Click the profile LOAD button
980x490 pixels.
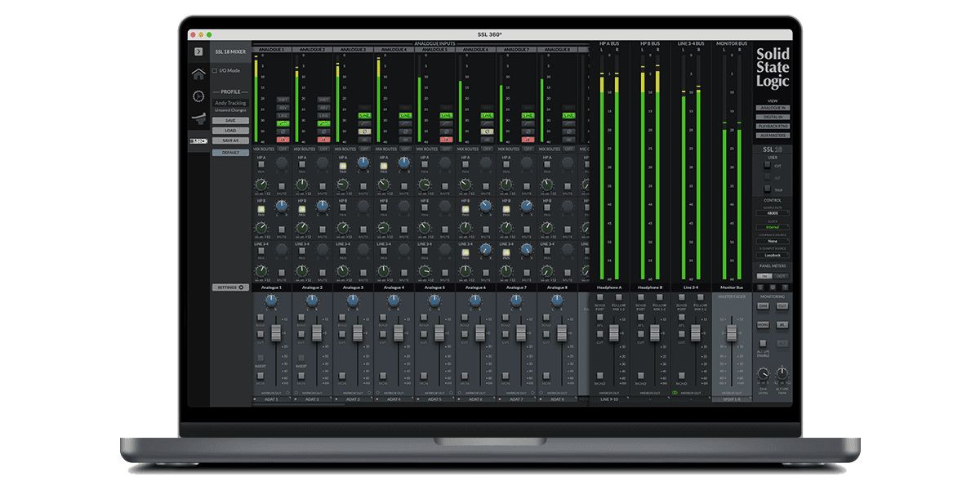coord(230,130)
